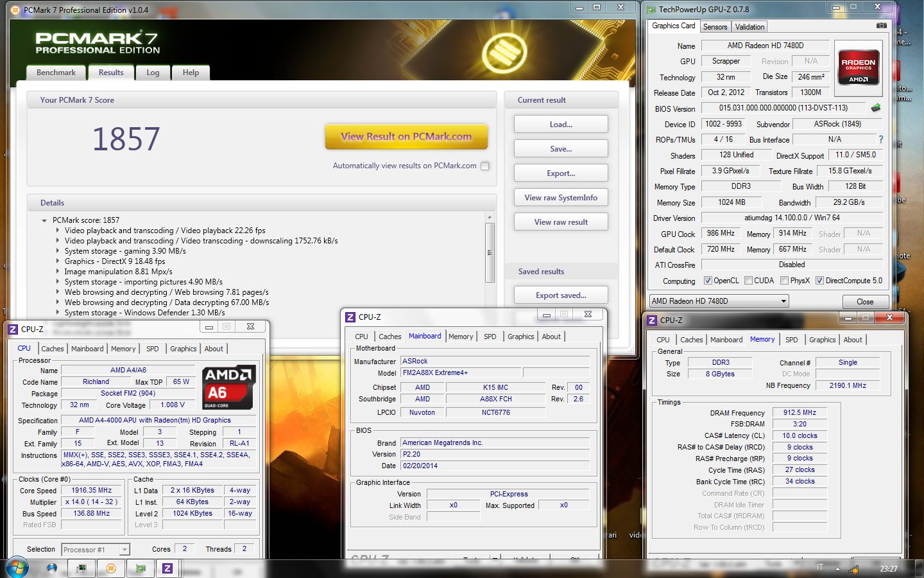Enable automatically view results on PCMark.com
Screen dimensions: 924x578
coord(485,166)
